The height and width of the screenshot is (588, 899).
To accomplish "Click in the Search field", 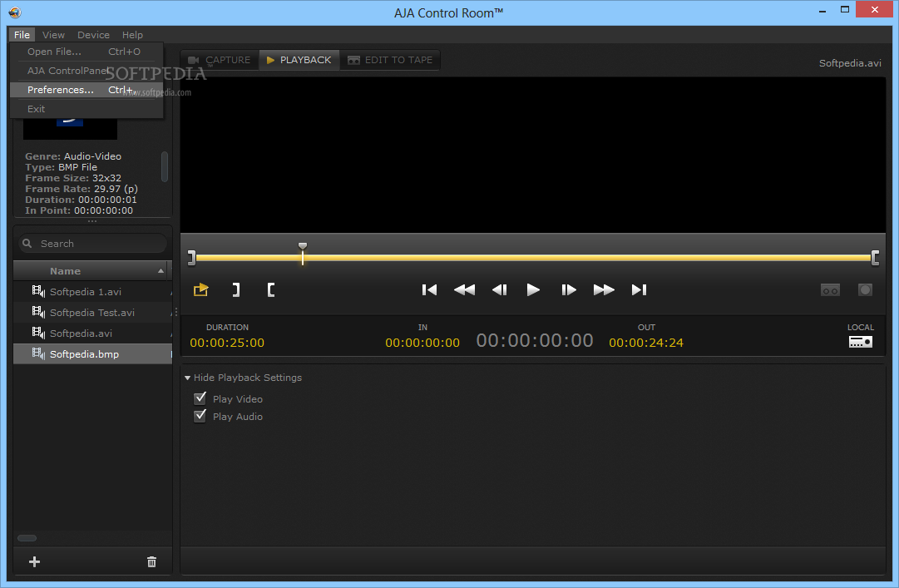I will click(93, 244).
